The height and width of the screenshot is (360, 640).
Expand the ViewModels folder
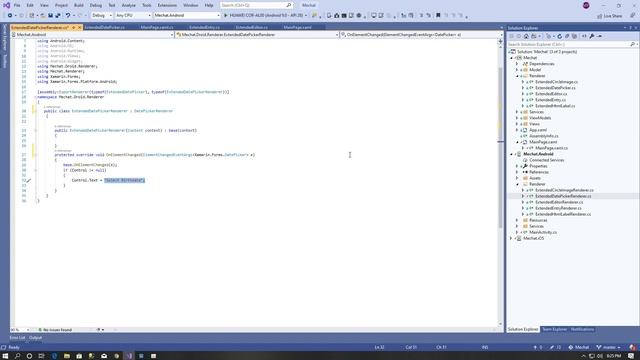pyautogui.click(x=517, y=118)
